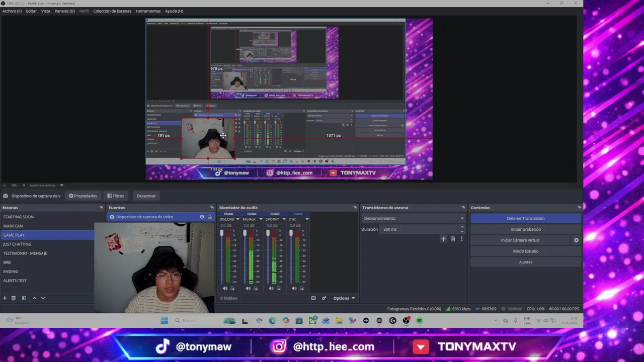Click the Duración 300 ms field
This screenshot has width=644, height=362.
[x=420, y=229]
